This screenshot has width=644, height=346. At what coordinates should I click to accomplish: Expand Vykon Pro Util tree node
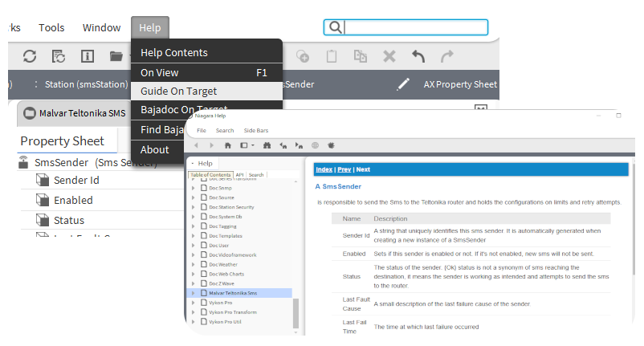tap(194, 322)
